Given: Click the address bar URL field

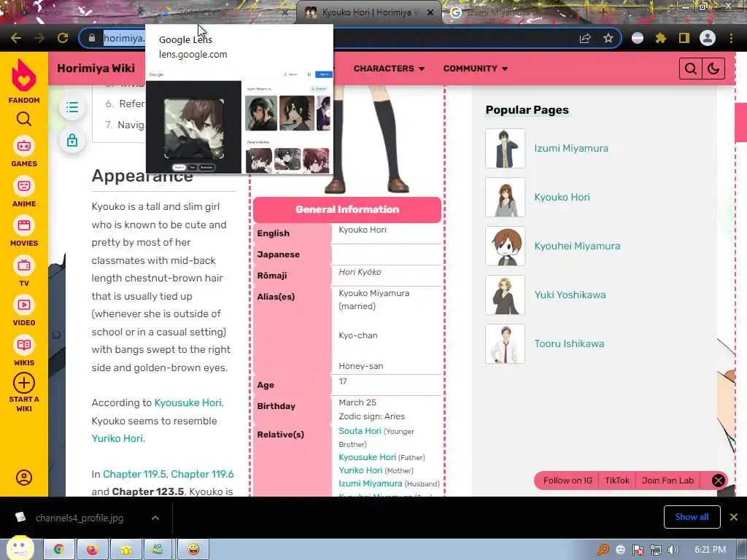Looking at the screenshot, I should point(350,38).
